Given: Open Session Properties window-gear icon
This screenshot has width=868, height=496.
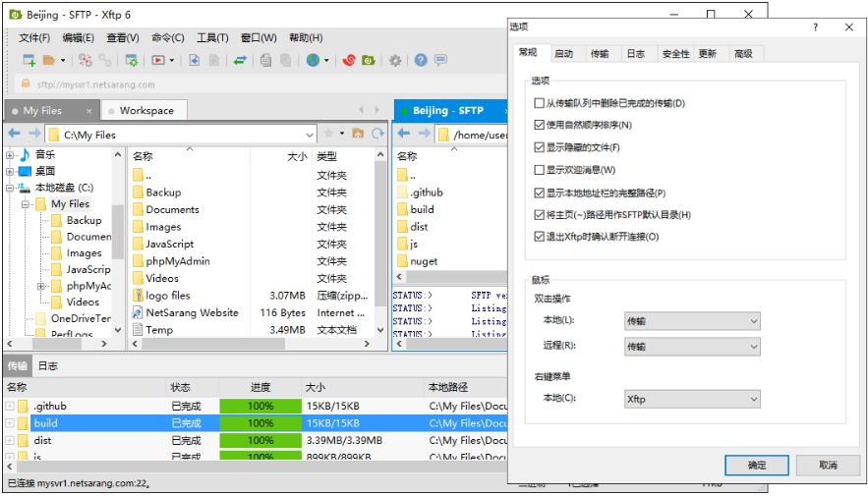Looking at the screenshot, I should click(131, 60).
